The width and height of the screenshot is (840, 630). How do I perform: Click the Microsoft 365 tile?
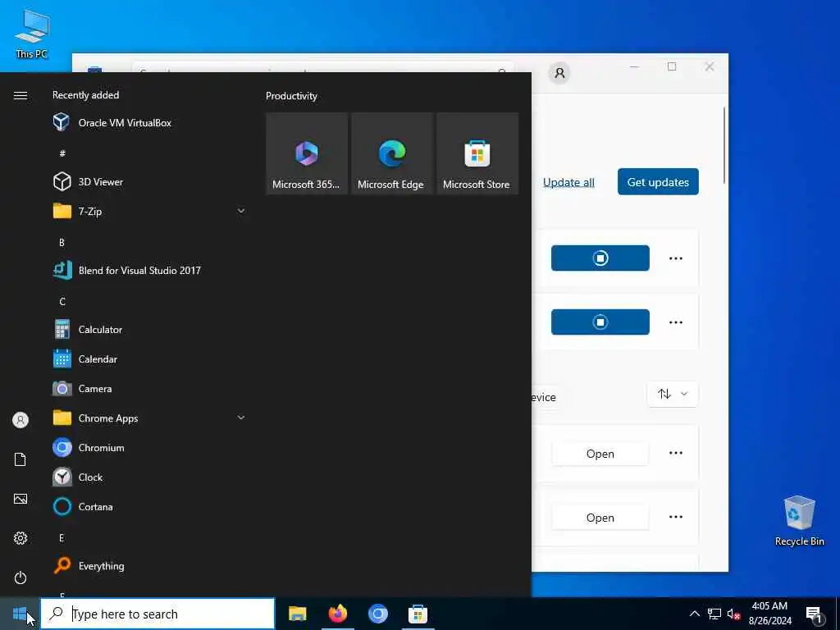[x=307, y=153]
